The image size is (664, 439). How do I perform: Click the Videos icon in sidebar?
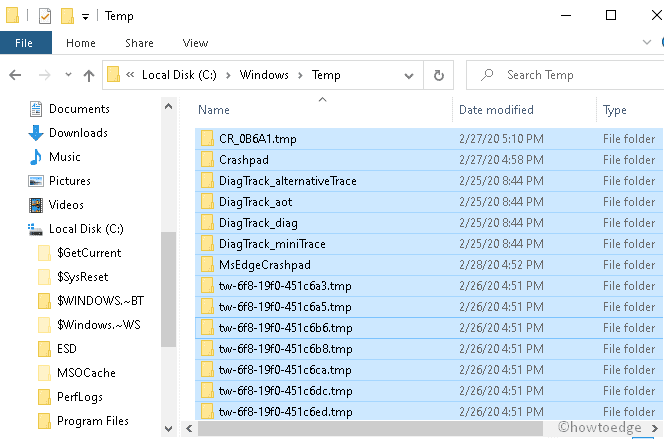(36, 205)
